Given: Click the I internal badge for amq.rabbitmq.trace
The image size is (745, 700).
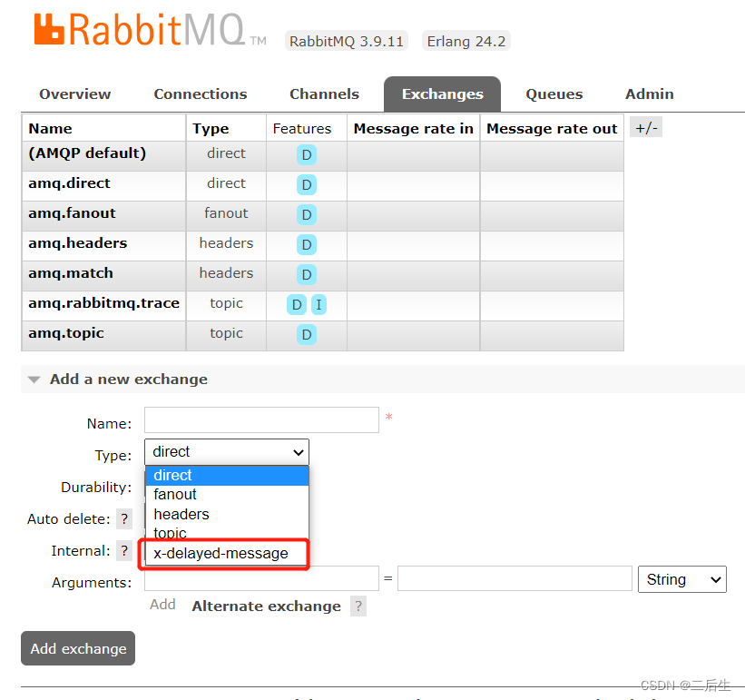Looking at the screenshot, I should click(319, 305).
